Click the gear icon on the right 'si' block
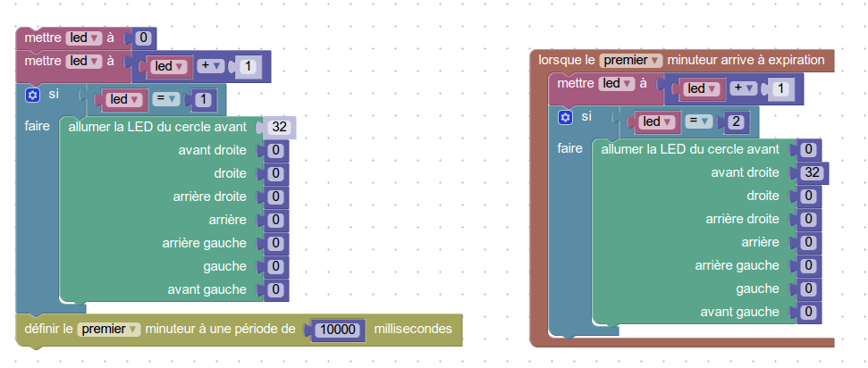Screen dimensions: 868x368 coord(565,117)
